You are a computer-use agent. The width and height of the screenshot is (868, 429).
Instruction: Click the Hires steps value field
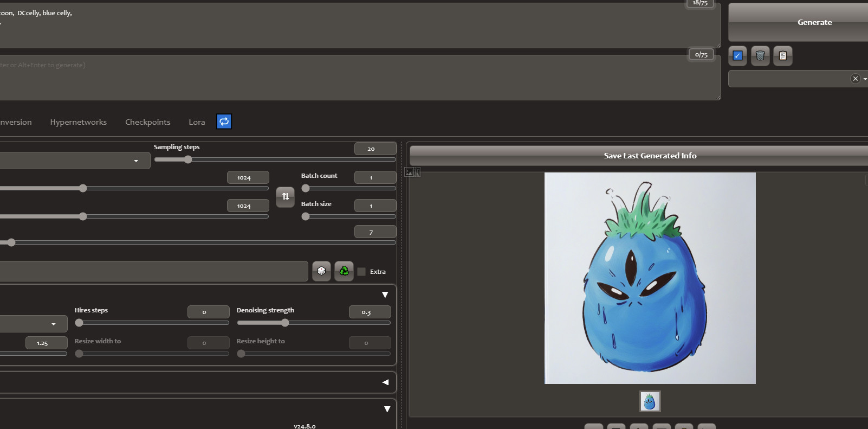(209, 312)
